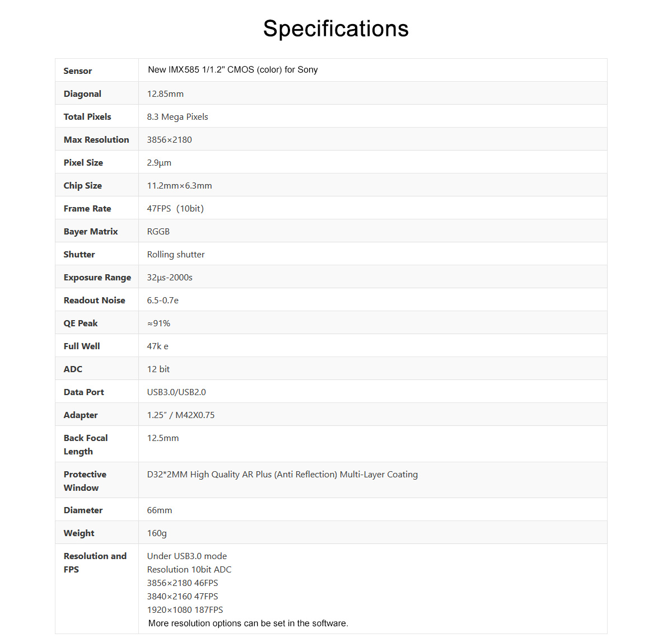
Task: Click the 47FPS (10bit) Frame Rate value
Action: (x=175, y=209)
